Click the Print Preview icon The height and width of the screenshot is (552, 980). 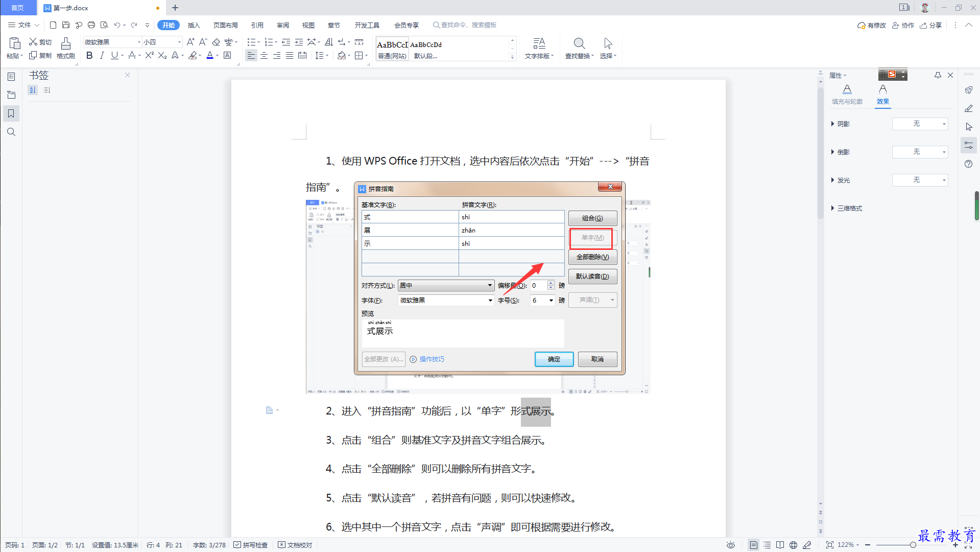tap(104, 25)
